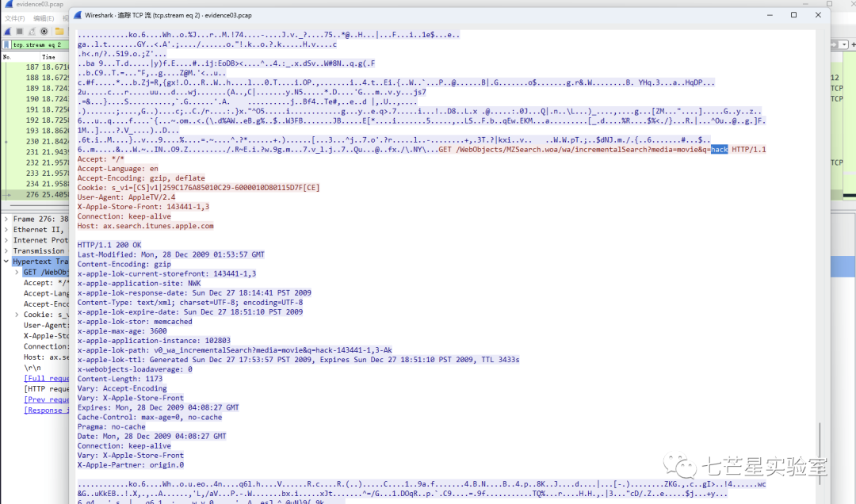Screen dimensions: 856x504
Task: Select packet 190 in the packet list
Action: tap(36, 99)
